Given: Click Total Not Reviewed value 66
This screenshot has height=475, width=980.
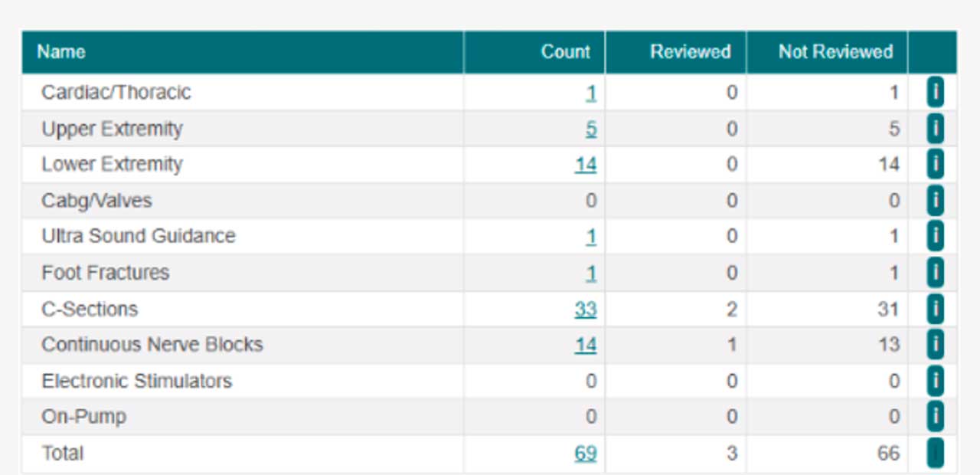Looking at the screenshot, I should coord(889,454).
